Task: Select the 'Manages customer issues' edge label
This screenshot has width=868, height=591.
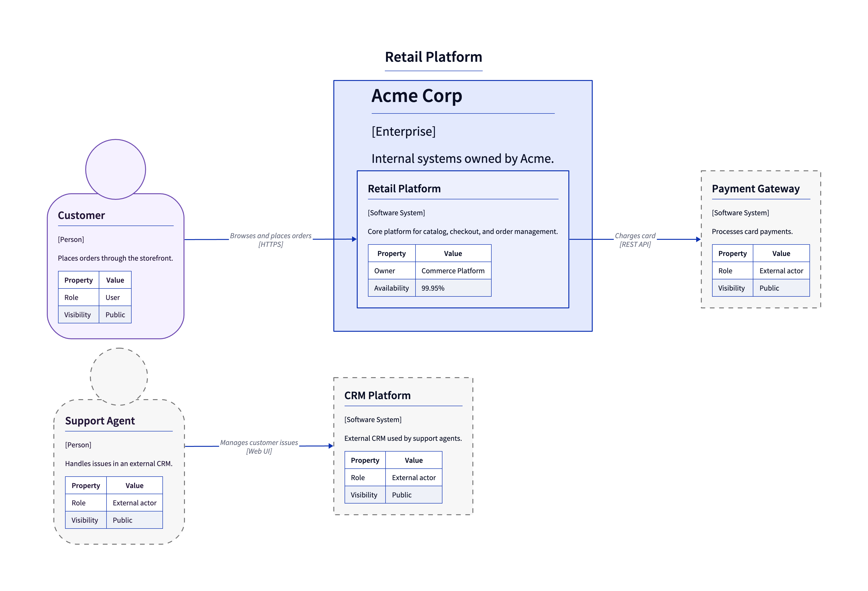Action: coord(259,447)
